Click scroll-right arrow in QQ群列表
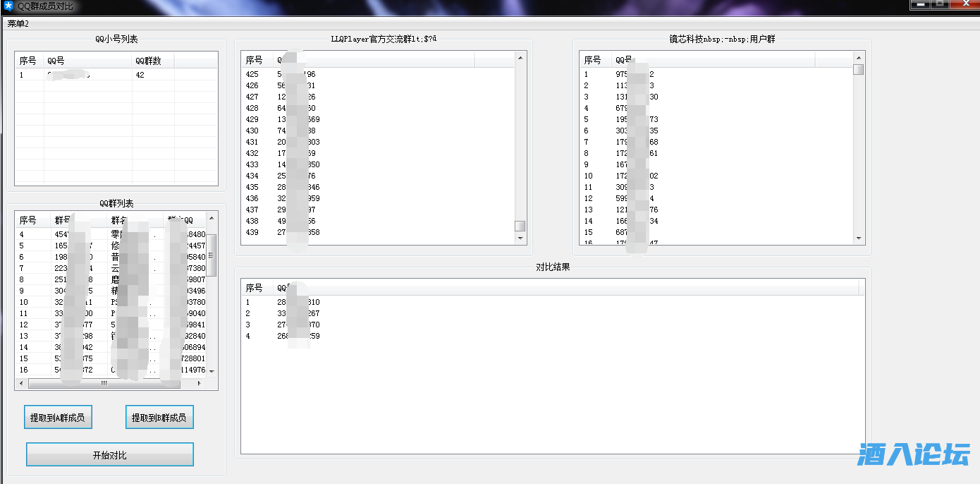Screen dimensions: 980x484 click(200, 384)
